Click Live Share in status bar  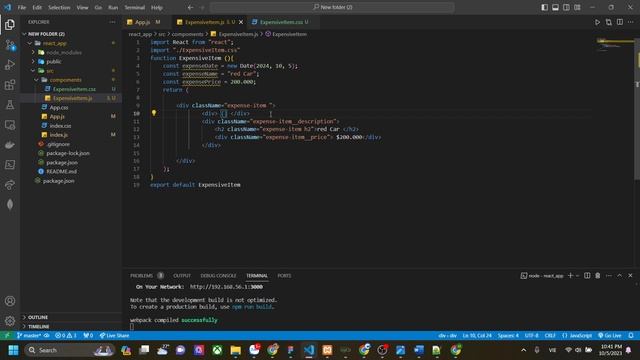click(115, 336)
